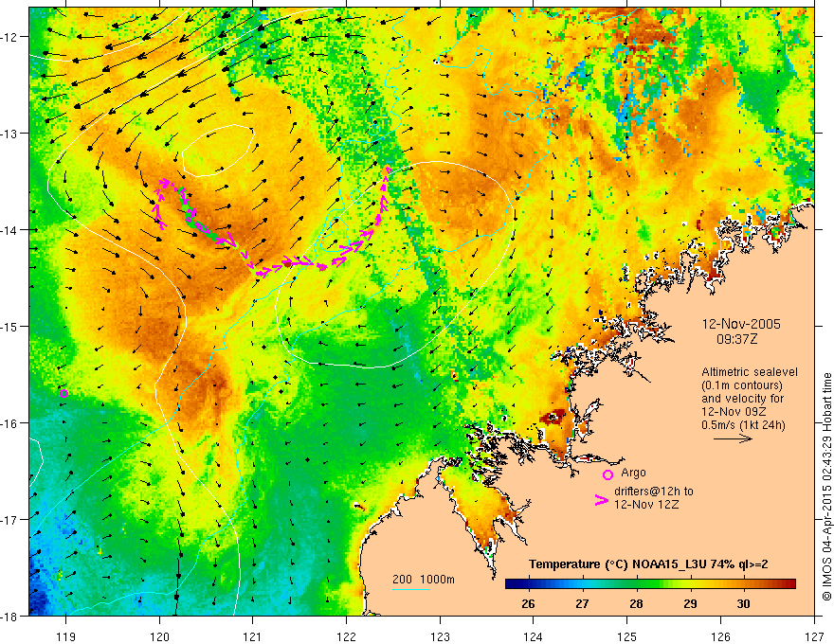The image size is (834, 644).
Task: Select the '12-Nov-2005' date text
Action: 741,324
